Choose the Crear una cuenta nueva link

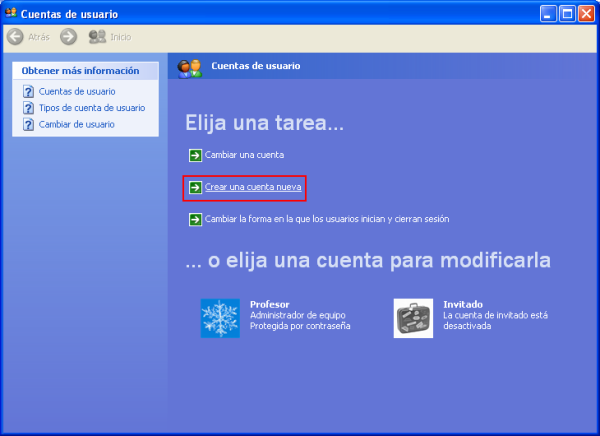click(x=252, y=187)
